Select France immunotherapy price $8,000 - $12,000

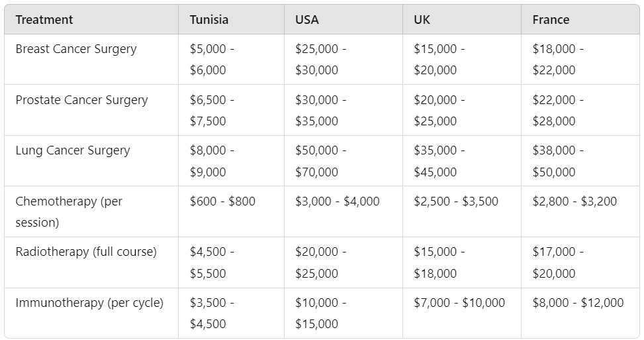point(578,303)
